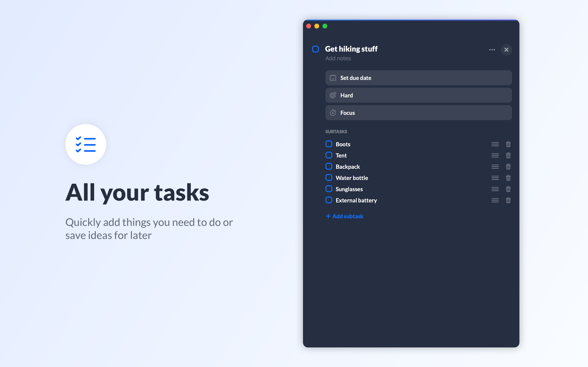The width and height of the screenshot is (588, 367).
Task: Click the trash icon next to Sunglasses
Action: pos(508,189)
